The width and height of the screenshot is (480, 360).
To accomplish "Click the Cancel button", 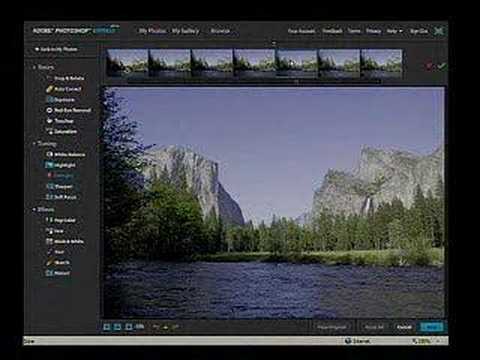I will tap(404, 327).
